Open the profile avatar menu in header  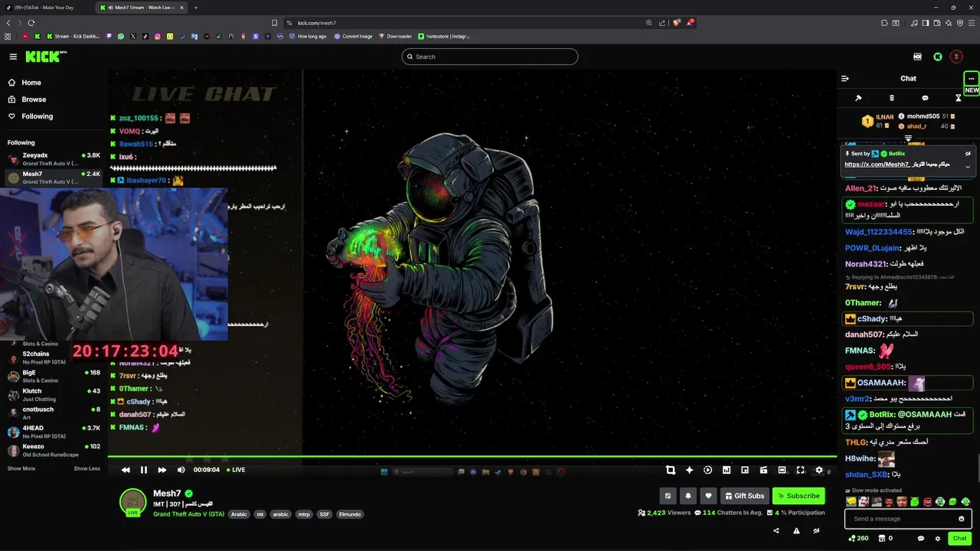point(956,57)
